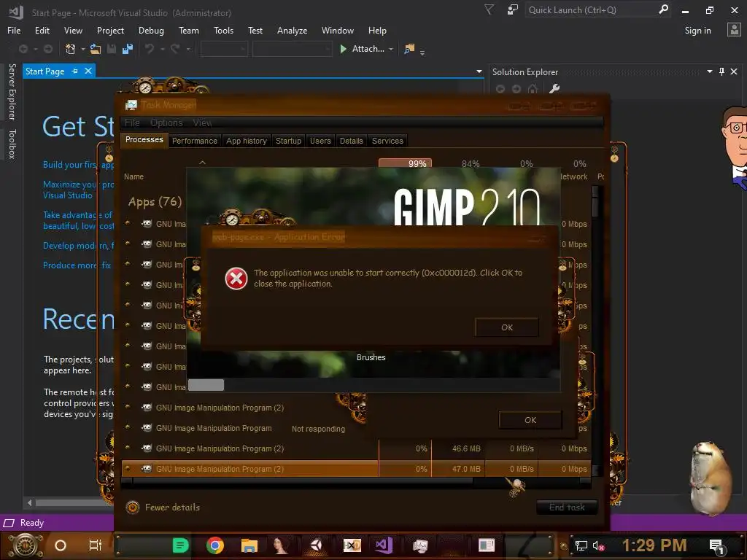Click Fewer details in Task Manager
This screenshot has height=560, width=747.
click(x=163, y=507)
